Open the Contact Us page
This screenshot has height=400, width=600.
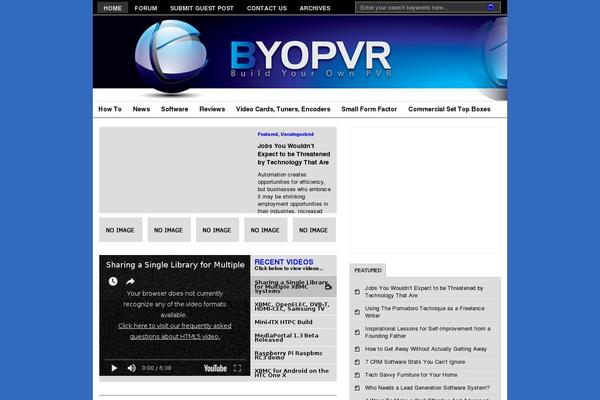coord(267,8)
